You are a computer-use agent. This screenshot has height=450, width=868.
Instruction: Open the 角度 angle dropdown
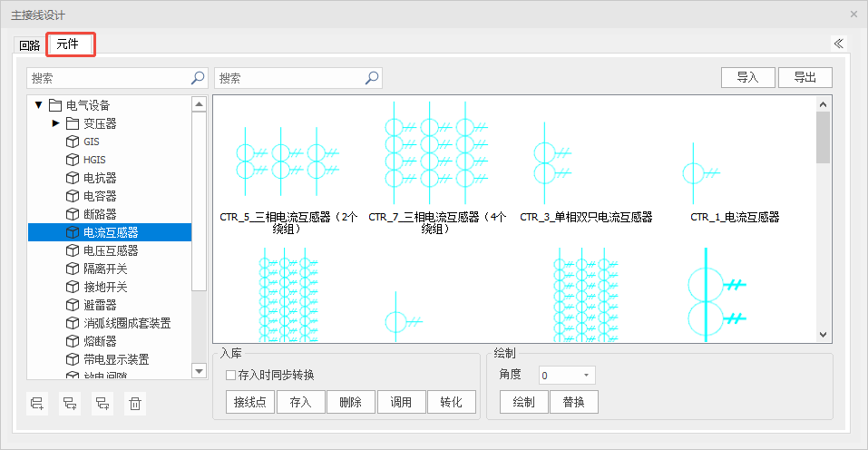tap(586, 376)
